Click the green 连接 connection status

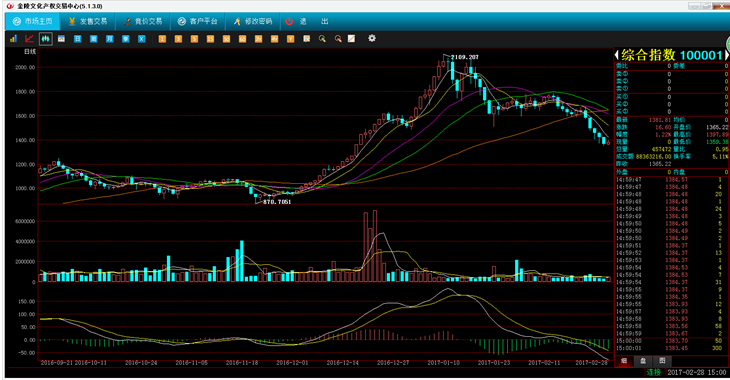(653, 372)
